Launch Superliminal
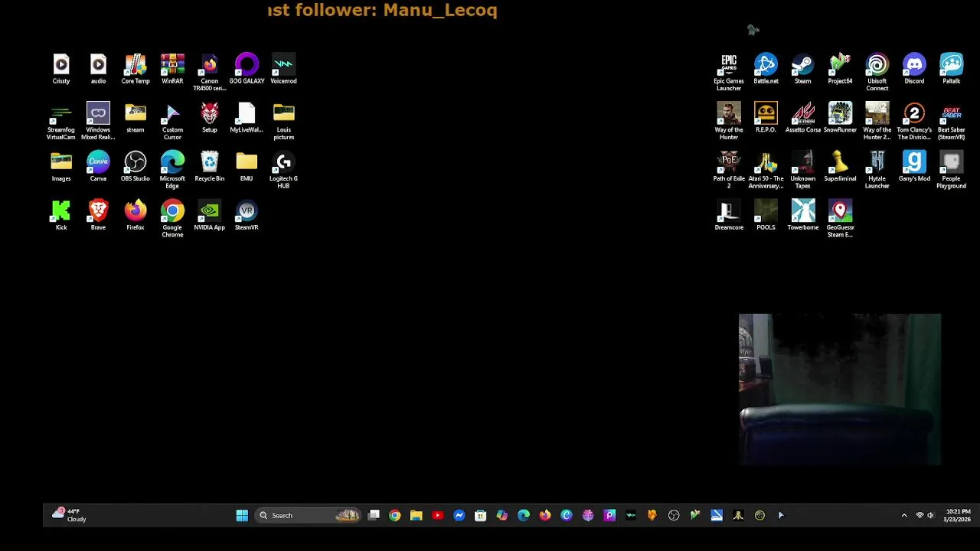 pyautogui.click(x=840, y=167)
